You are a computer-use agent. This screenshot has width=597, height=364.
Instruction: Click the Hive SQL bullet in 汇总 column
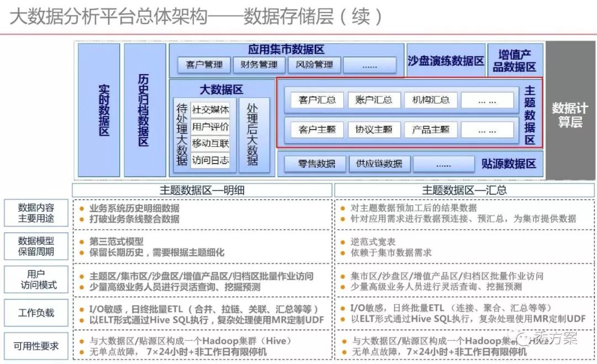click(468, 319)
